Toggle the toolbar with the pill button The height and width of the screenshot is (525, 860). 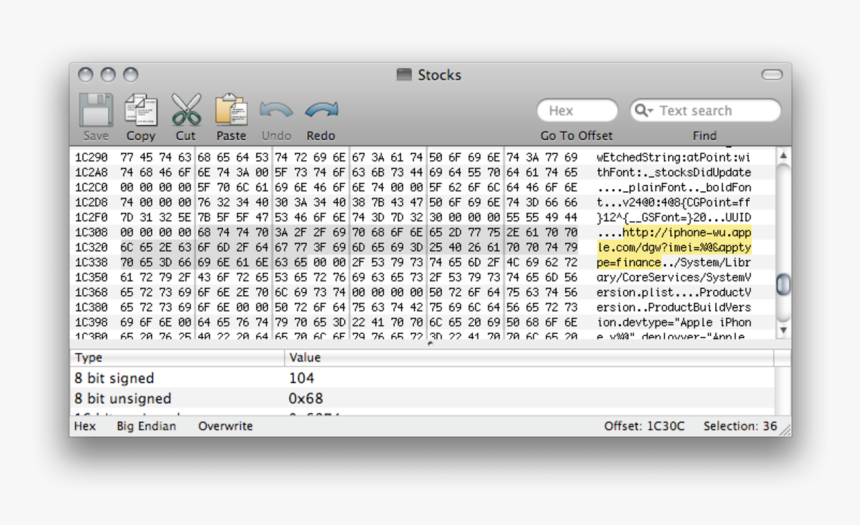tap(772, 75)
